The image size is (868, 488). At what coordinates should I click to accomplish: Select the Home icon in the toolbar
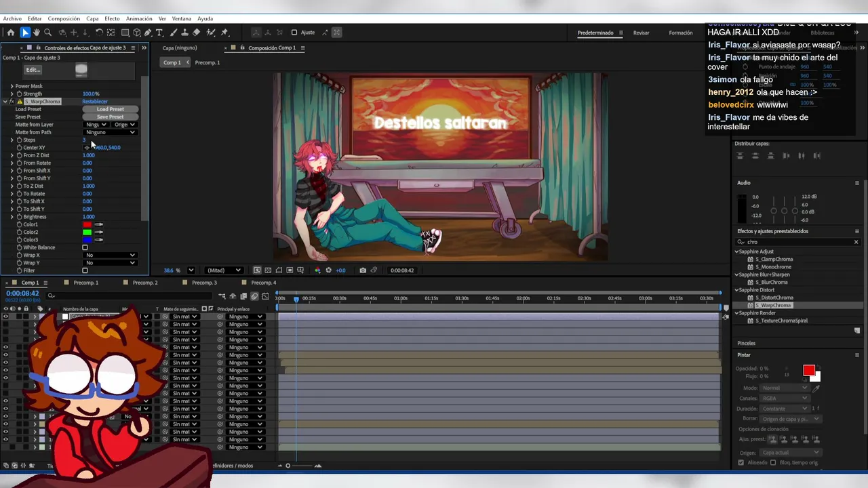pos(11,33)
